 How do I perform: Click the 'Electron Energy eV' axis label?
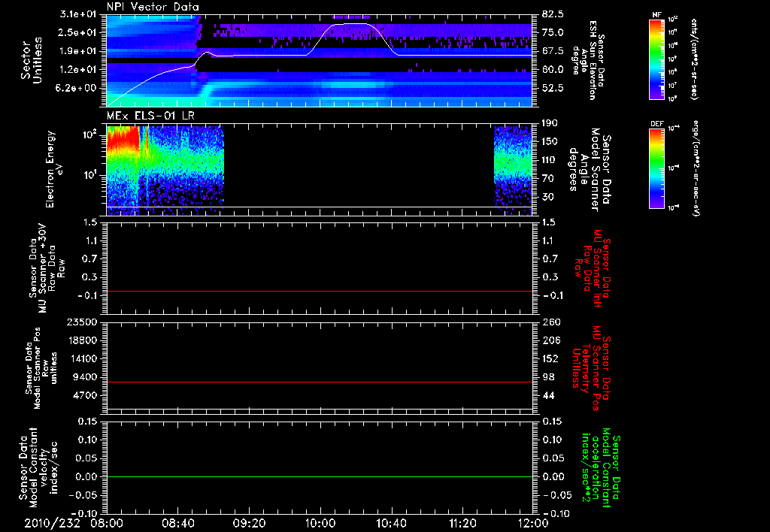(53, 169)
